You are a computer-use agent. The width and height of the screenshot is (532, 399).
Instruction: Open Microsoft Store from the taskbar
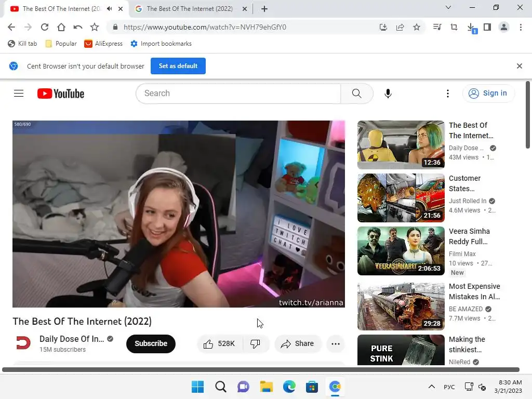click(x=312, y=387)
